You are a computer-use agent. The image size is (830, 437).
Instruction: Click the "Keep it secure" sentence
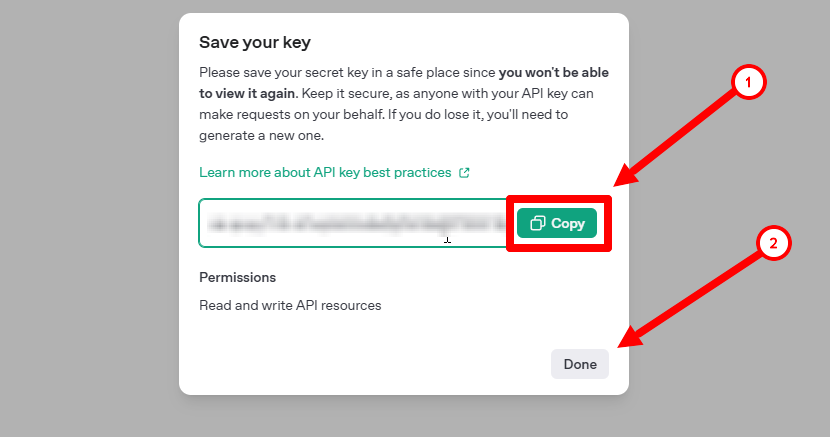tap(300, 93)
